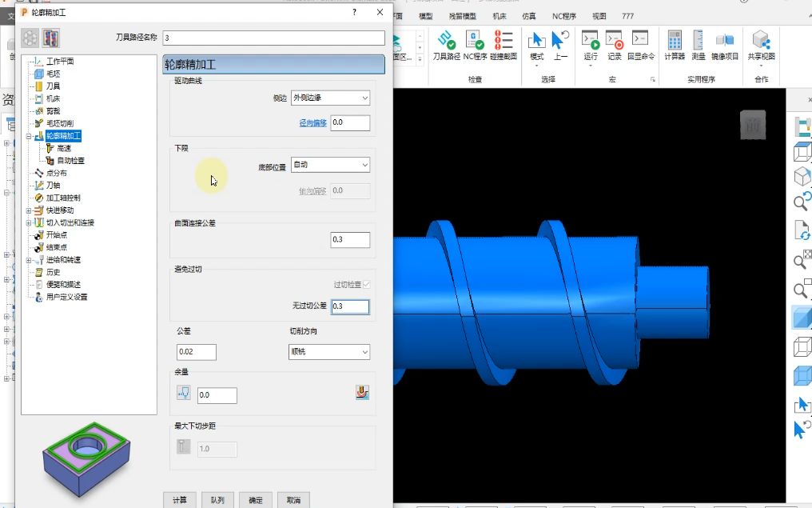
Task: Open the 计算器 calculator tool
Action: click(x=675, y=40)
